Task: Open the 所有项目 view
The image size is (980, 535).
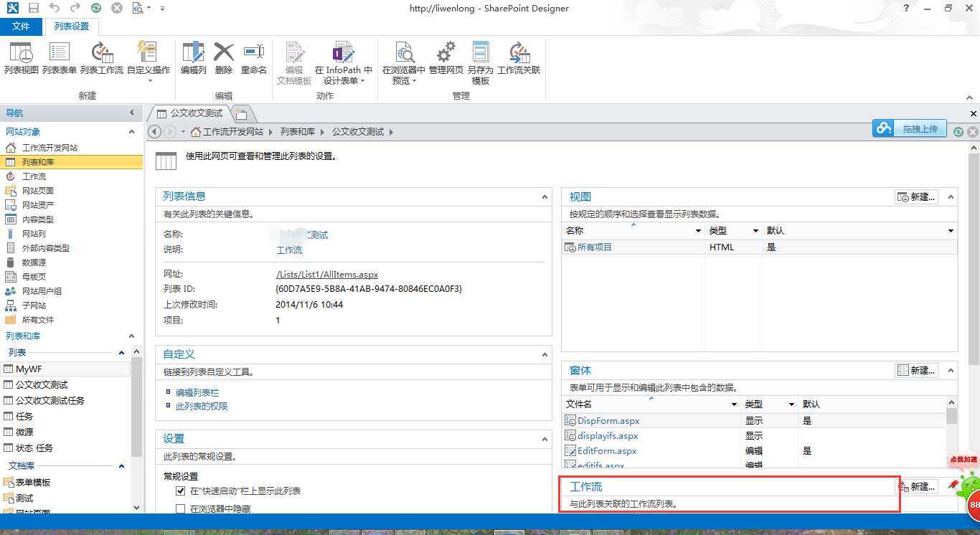Action: [594, 247]
